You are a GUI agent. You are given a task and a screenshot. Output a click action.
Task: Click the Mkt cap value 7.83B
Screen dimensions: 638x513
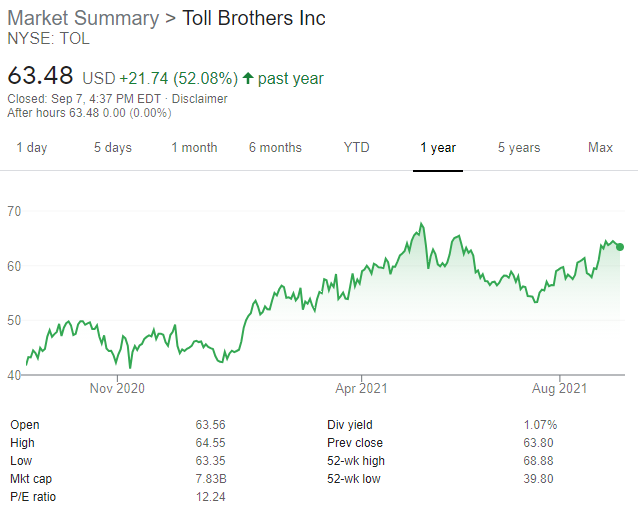(x=211, y=479)
